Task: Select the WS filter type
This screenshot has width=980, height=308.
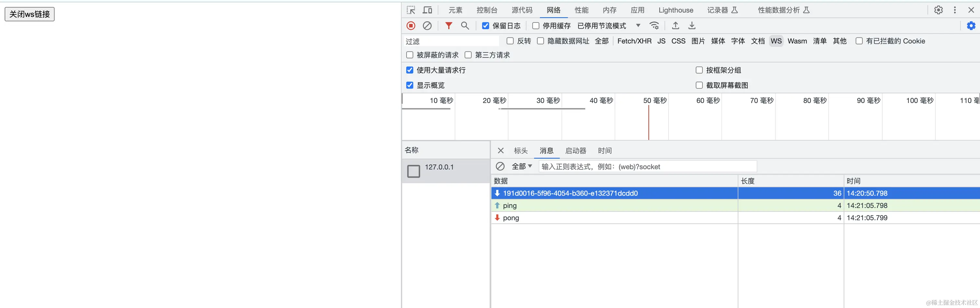Action: coord(776,41)
